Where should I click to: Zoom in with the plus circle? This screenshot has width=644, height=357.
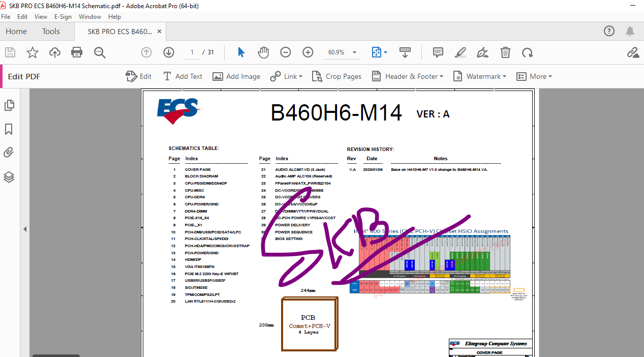(x=308, y=52)
